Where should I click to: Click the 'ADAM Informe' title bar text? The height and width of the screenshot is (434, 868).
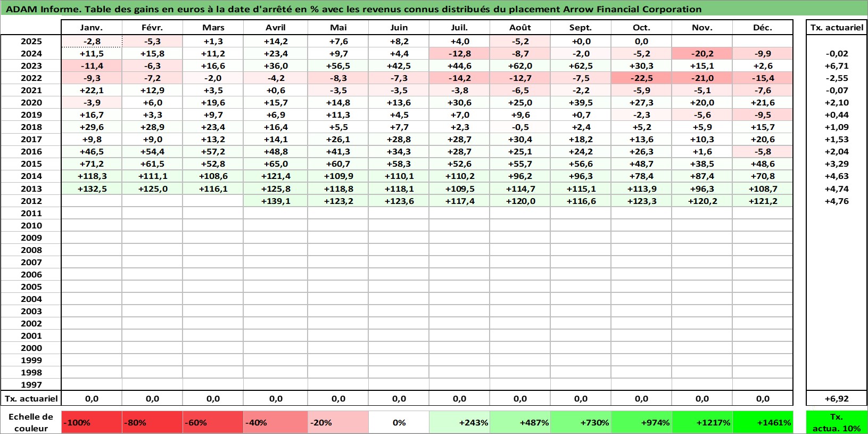[353, 9]
